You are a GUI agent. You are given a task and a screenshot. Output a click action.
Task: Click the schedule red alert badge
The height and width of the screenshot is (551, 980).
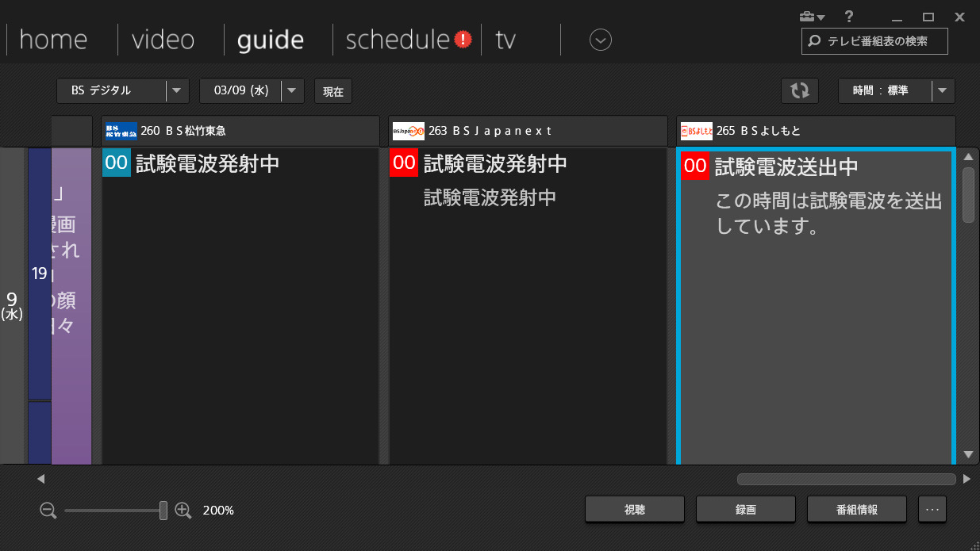(x=463, y=40)
